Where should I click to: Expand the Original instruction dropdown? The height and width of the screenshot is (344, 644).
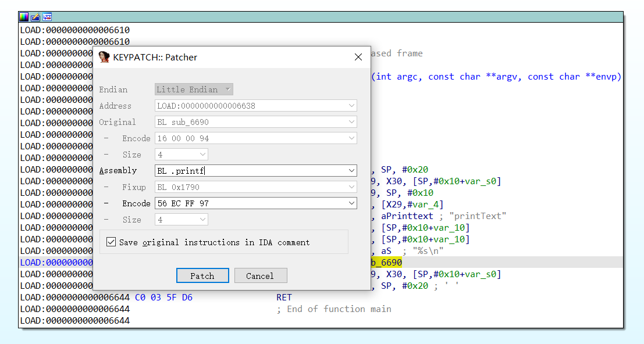[x=351, y=122]
